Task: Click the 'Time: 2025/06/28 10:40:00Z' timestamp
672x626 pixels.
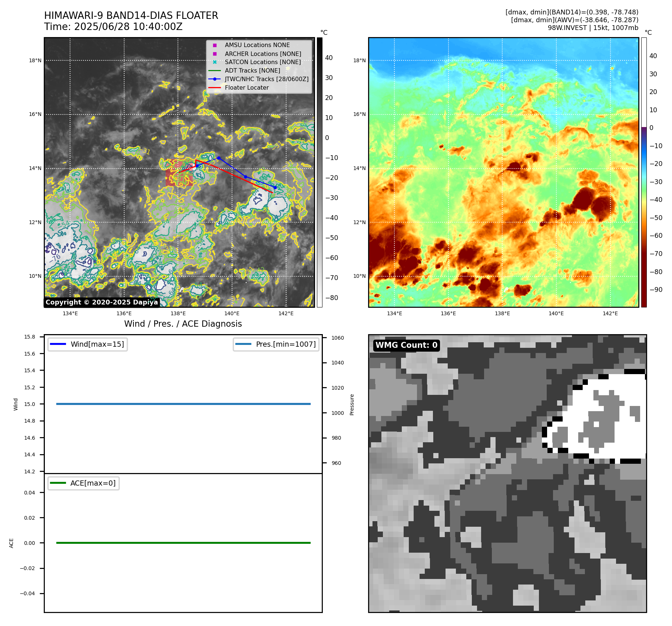Action: pyautogui.click(x=113, y=27)
